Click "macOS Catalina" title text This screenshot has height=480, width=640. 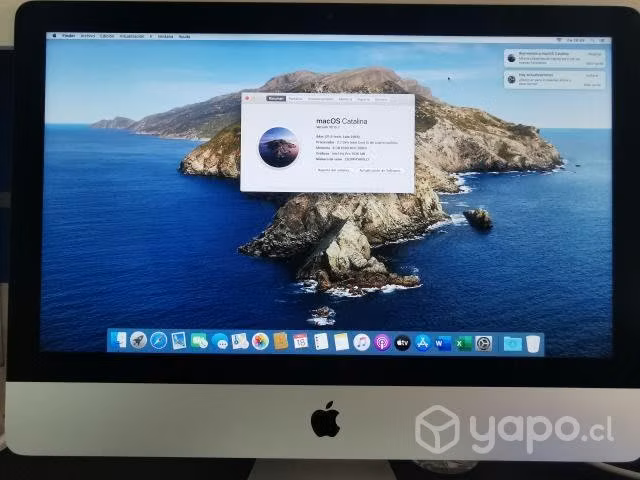pyautogui.click(x=342, y=121)
